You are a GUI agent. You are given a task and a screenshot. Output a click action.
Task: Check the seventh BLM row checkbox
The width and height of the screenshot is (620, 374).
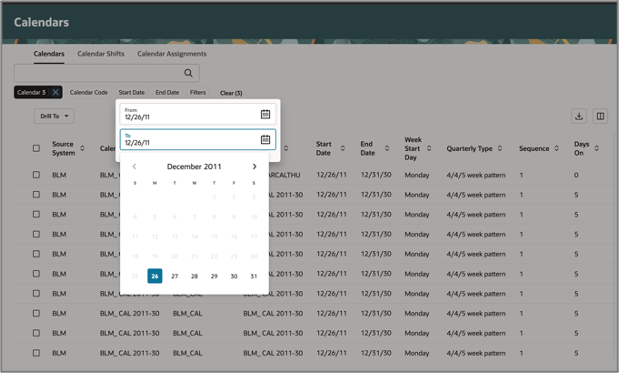click(36, 293)
